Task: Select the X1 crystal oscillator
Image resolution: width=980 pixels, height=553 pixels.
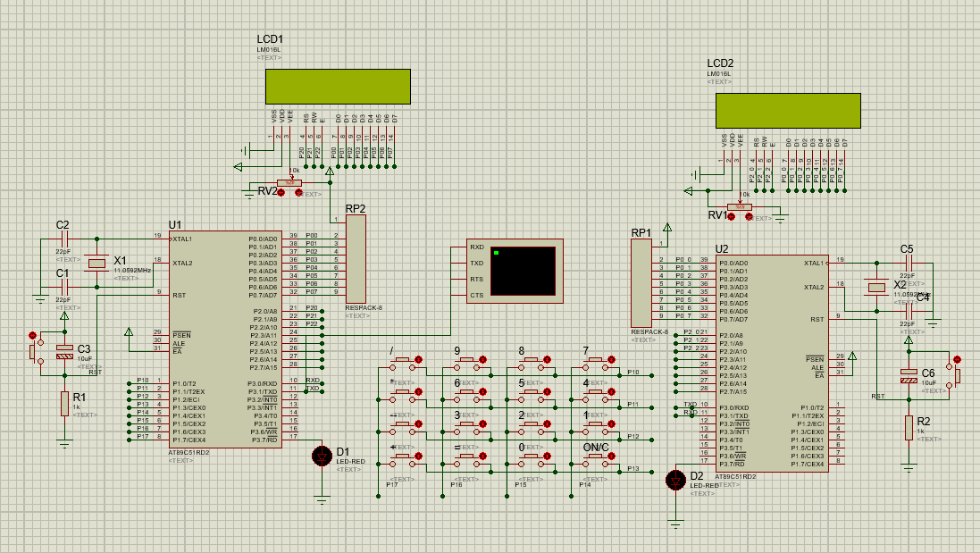Action: (96, 263)
